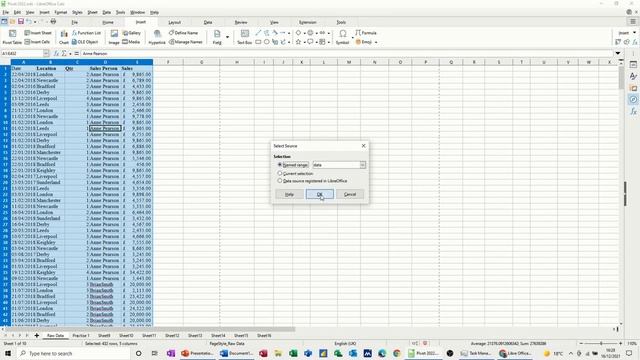Expand the Name Box dropdown
Viewport: 640px width, 360px height.
coord(46,53)
